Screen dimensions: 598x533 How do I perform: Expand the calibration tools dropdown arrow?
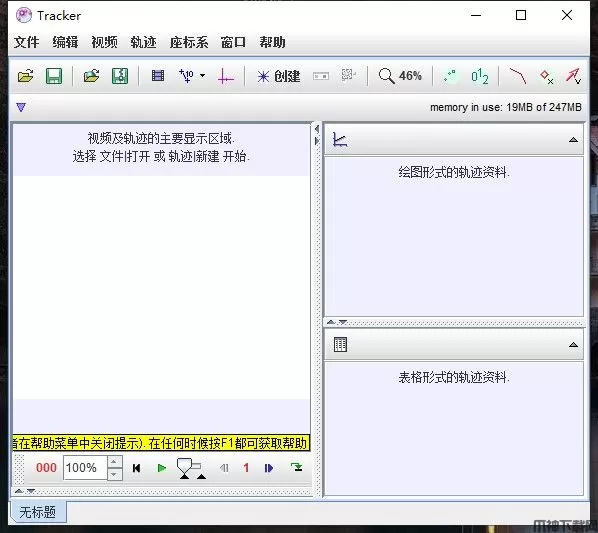coord(203,75)
